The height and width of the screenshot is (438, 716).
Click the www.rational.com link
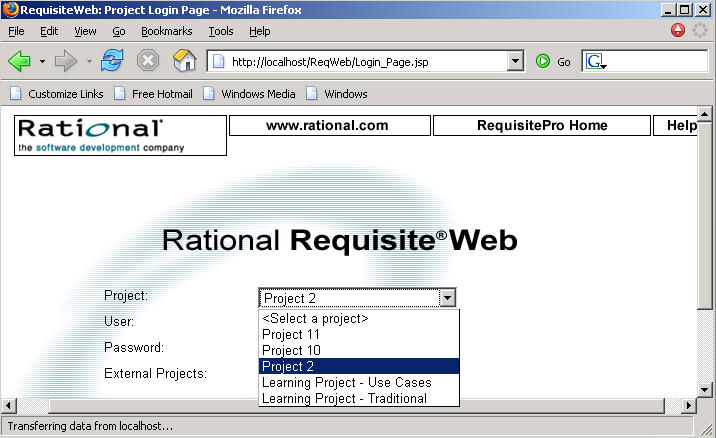tap(329, 126)
